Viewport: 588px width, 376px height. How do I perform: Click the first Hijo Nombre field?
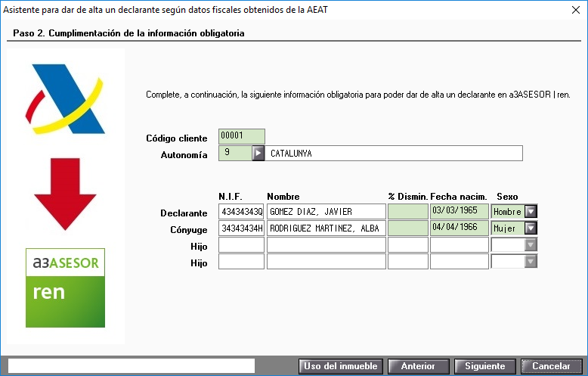[326, 245]
